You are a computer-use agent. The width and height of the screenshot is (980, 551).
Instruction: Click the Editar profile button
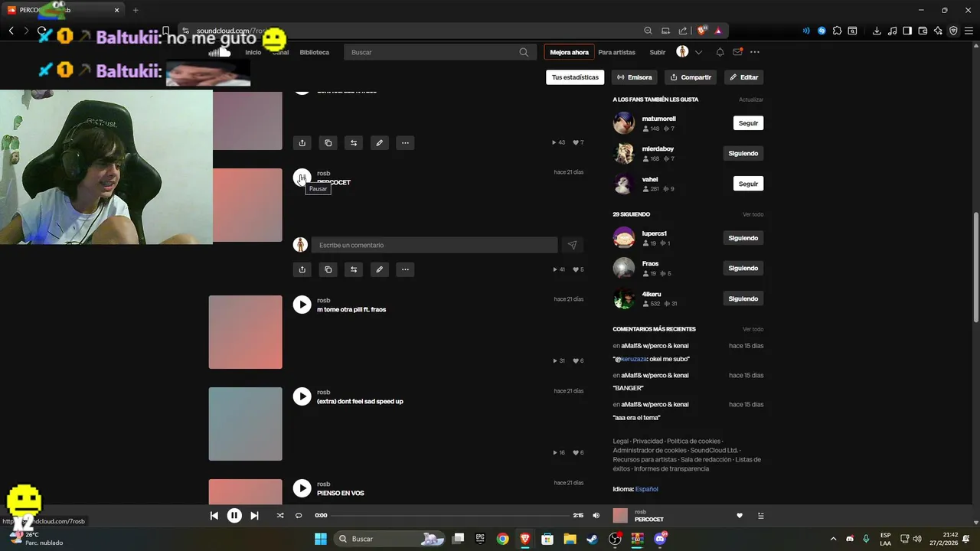(x=743, y=77)
